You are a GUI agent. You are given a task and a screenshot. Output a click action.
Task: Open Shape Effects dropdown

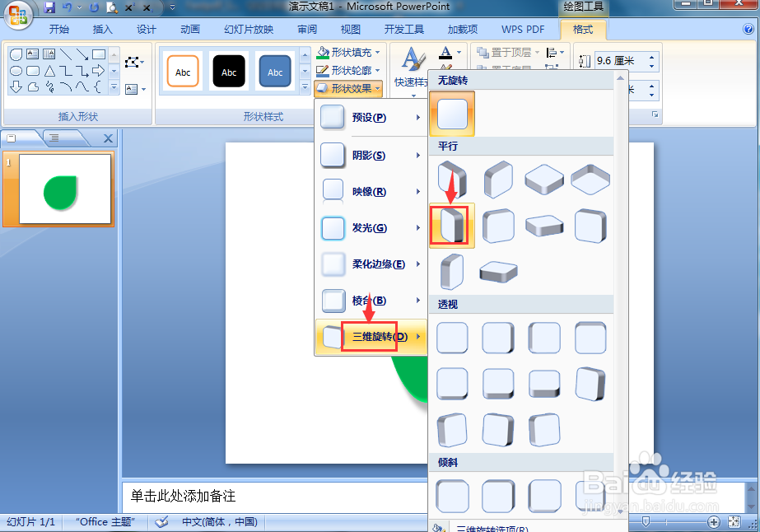348,89
